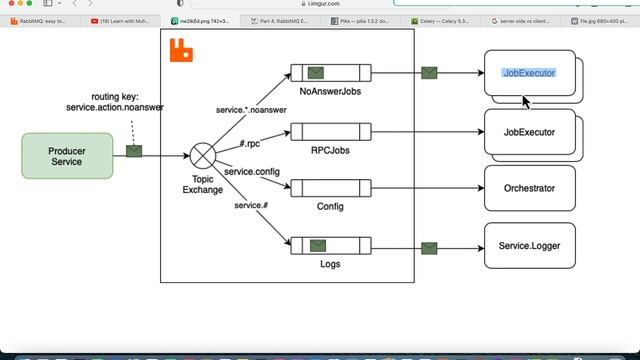The image size is (640, 360).
Task: Click the orange RabbitMQ logo
Action: (x=181, y=50)
